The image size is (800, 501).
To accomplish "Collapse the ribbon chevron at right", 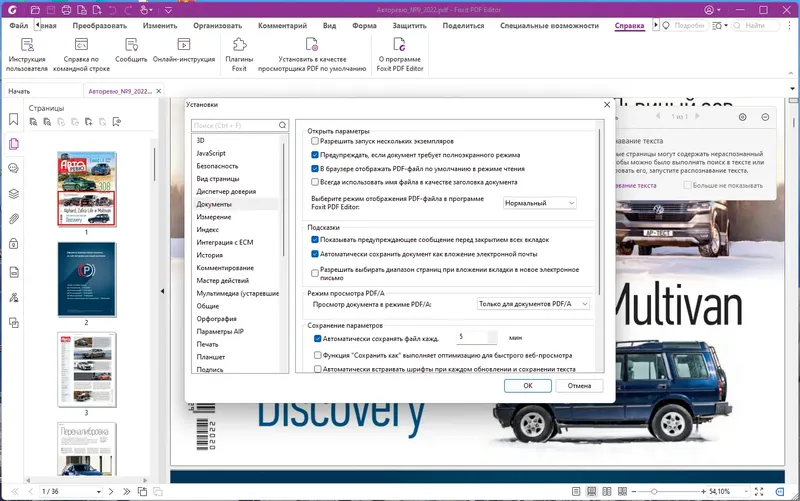I will pyautogui.click(x=791, y=73).
